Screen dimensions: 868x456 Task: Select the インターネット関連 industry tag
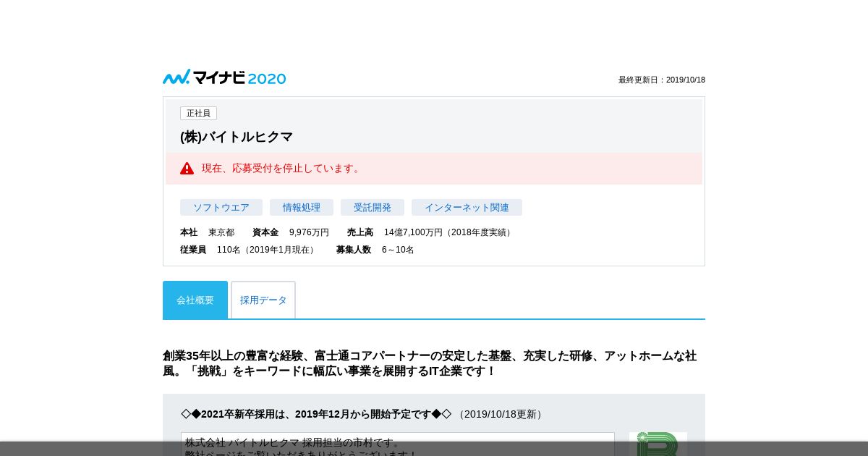click(x=467, y=208)
